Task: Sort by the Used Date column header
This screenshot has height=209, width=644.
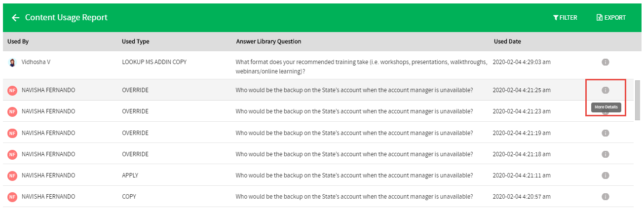Action: click(507, 41)
